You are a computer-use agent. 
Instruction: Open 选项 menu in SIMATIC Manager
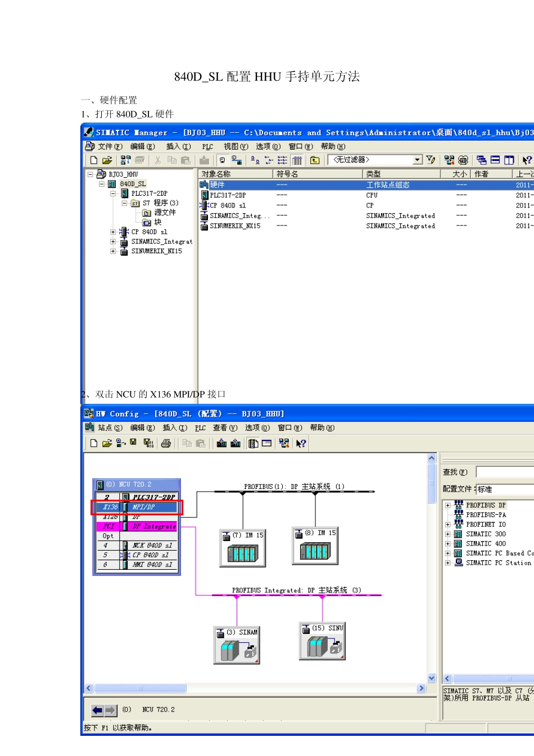[x=268, y=146]
